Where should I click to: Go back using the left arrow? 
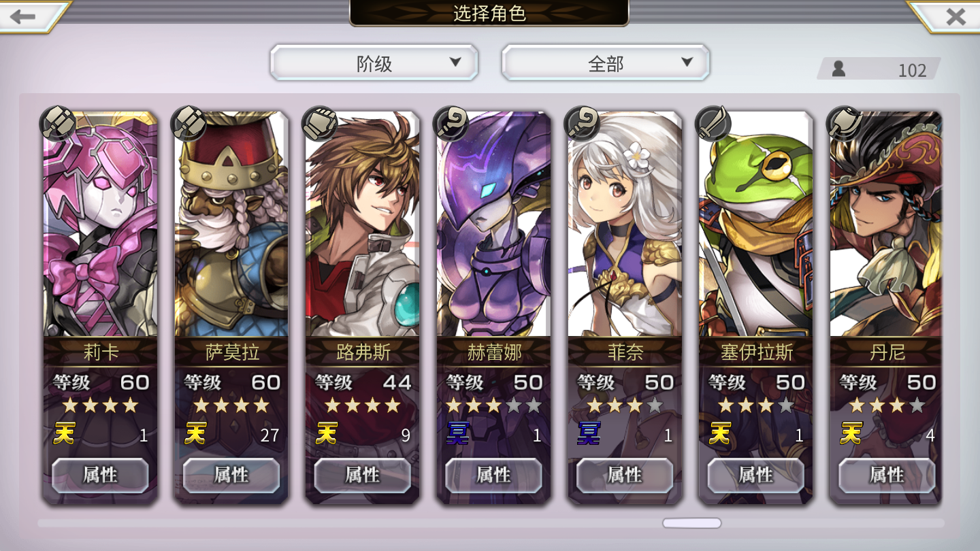24,16
